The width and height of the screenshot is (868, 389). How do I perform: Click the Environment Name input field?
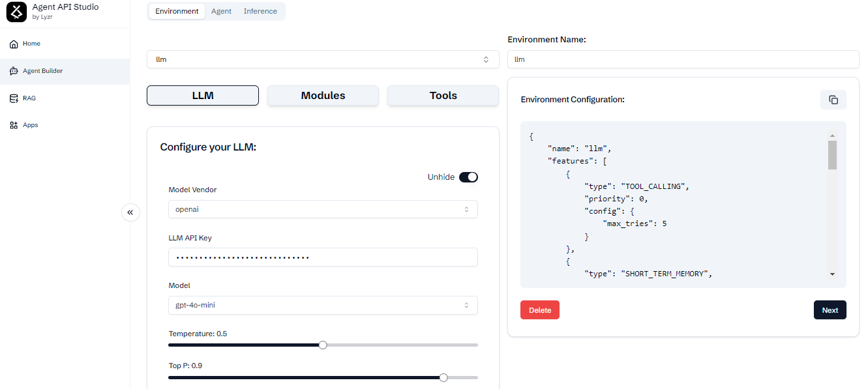683,59
